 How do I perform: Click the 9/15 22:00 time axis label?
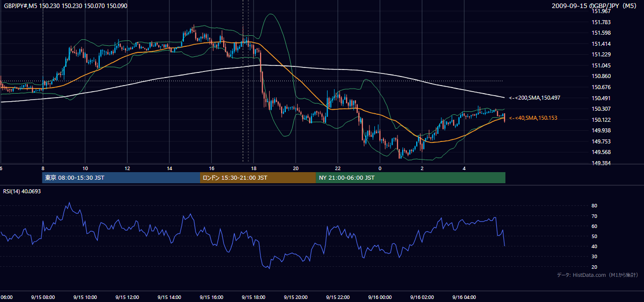338,297
